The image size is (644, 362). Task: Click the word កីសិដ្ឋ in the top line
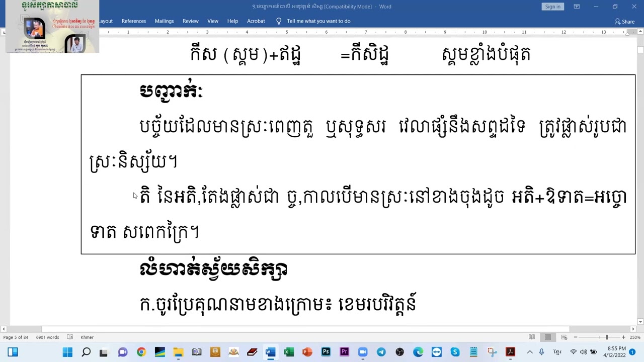(370, 54)
